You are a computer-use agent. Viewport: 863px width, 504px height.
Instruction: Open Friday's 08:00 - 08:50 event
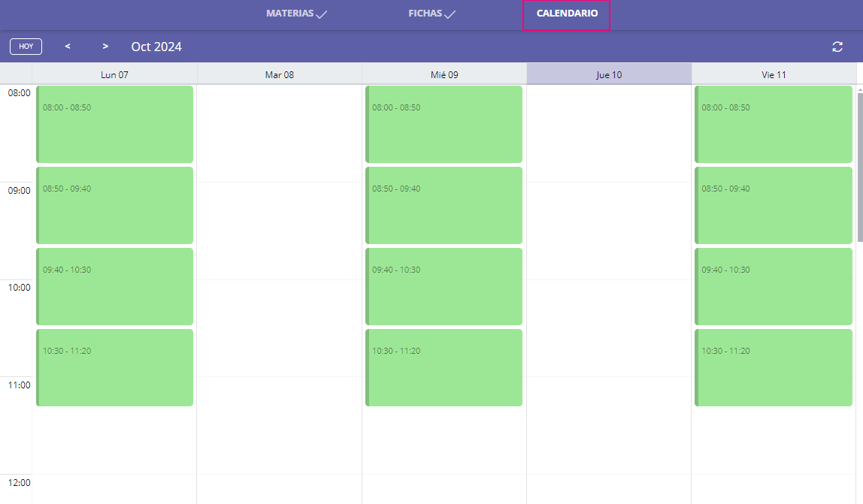(x=774, y=124)
